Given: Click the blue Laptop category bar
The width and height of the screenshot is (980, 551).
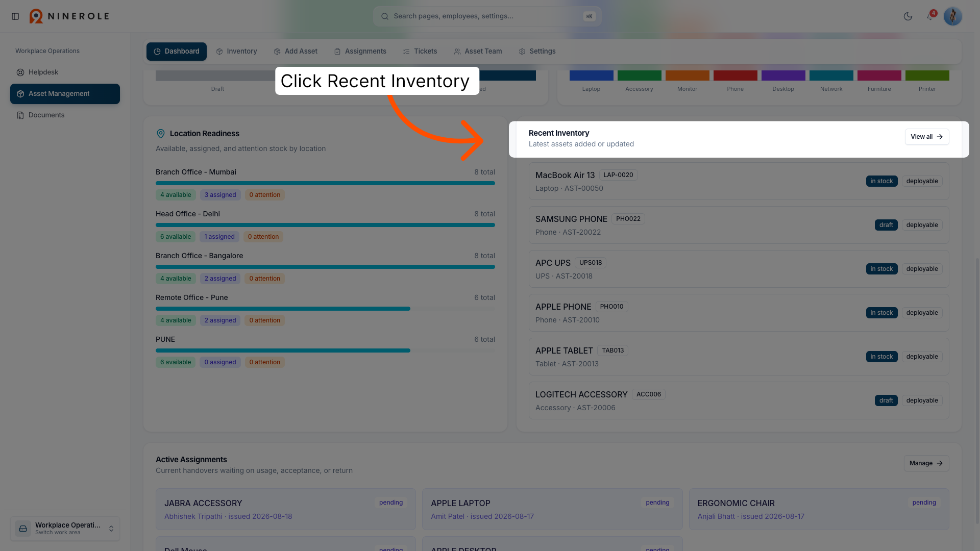Looking at the screenshot, I should coord(591,76).
